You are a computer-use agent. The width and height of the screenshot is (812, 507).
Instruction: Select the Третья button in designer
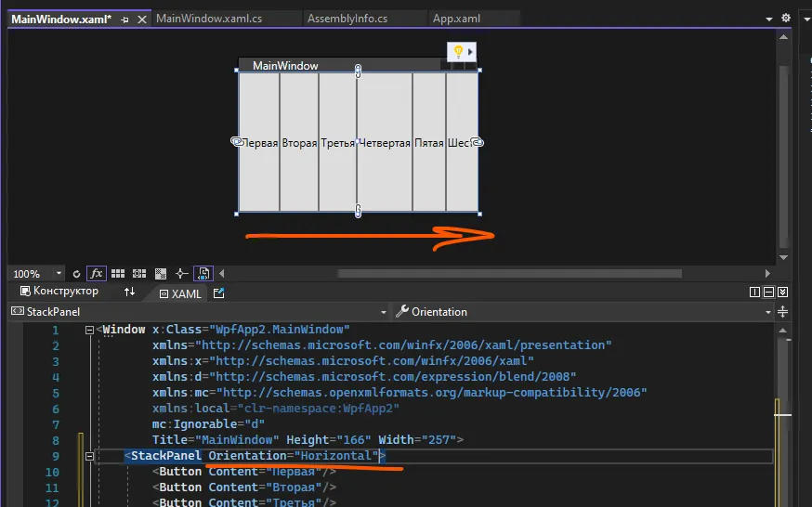click(x=337, y=142)
